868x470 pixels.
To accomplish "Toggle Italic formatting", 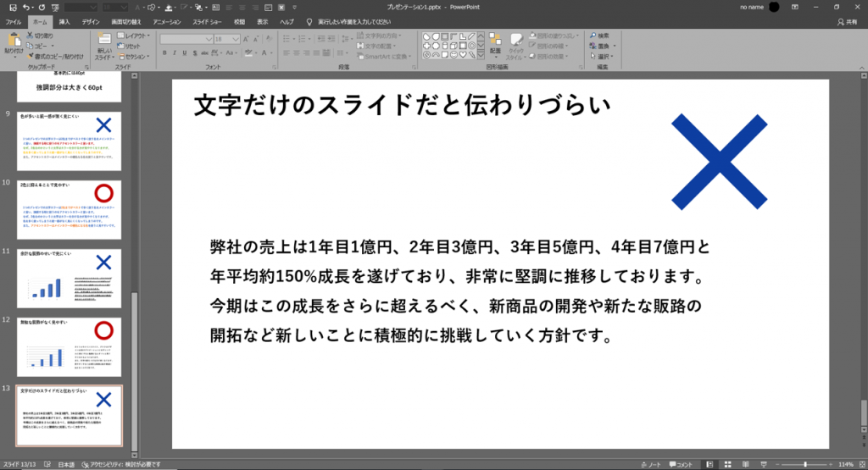I will [x=175, y=53].
